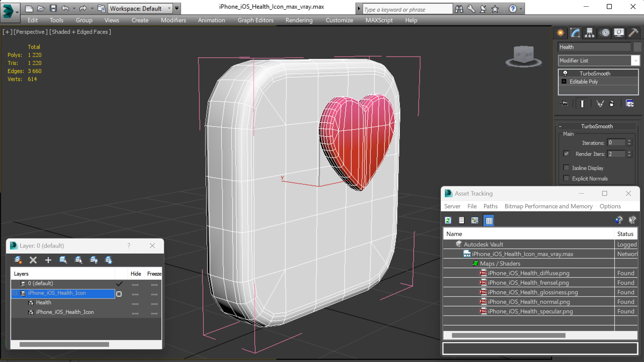Click the Redo arrow icon
This screenshot has height=362, width=644.
[83, 8]
